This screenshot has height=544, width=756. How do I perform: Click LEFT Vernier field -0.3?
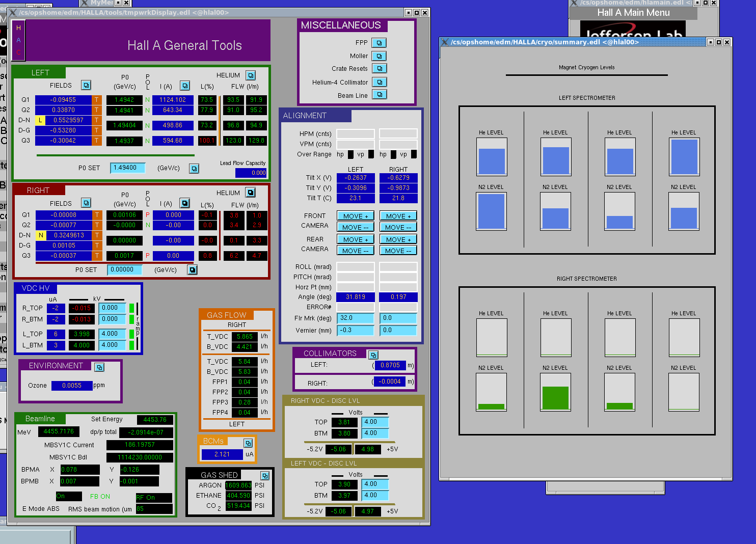(x=356, y=330)
